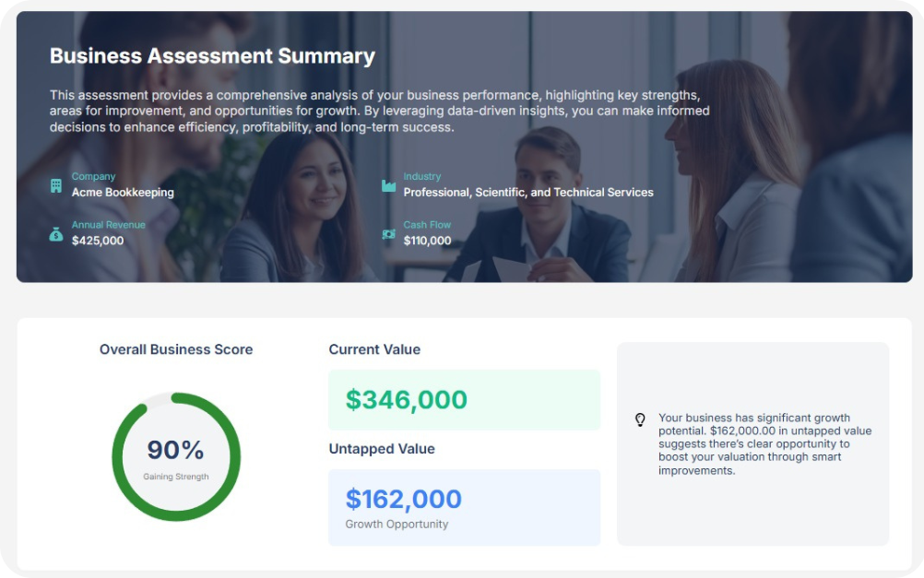Click the Cash Flow banknote icon
This screenshot has height=578, width=924.
click(x=388, y=234)
